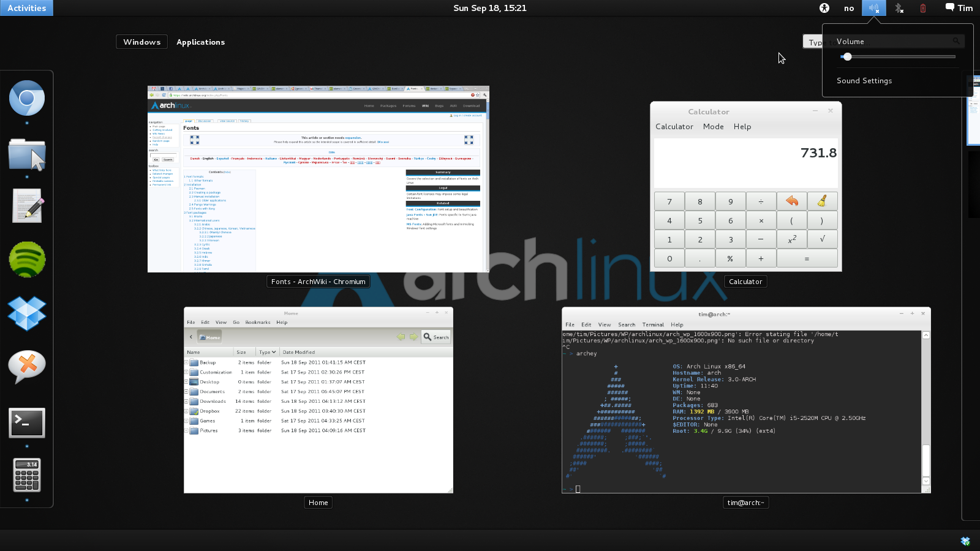Viewport: 980px width, 551px height.
Task: Open Sound Settings from the volume popup
Action: 864,80
